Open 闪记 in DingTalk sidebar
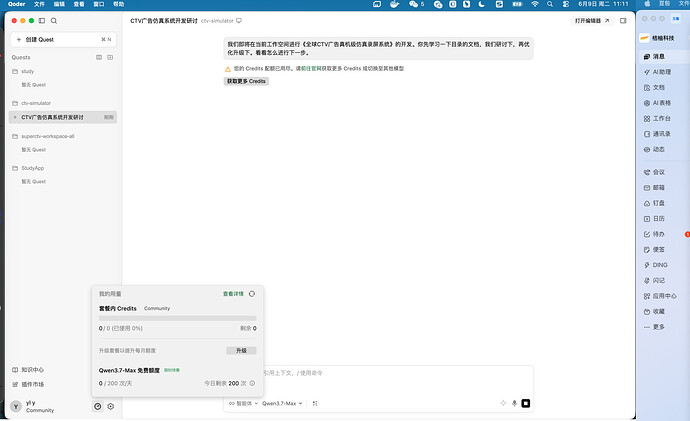 tap(655, 280)
